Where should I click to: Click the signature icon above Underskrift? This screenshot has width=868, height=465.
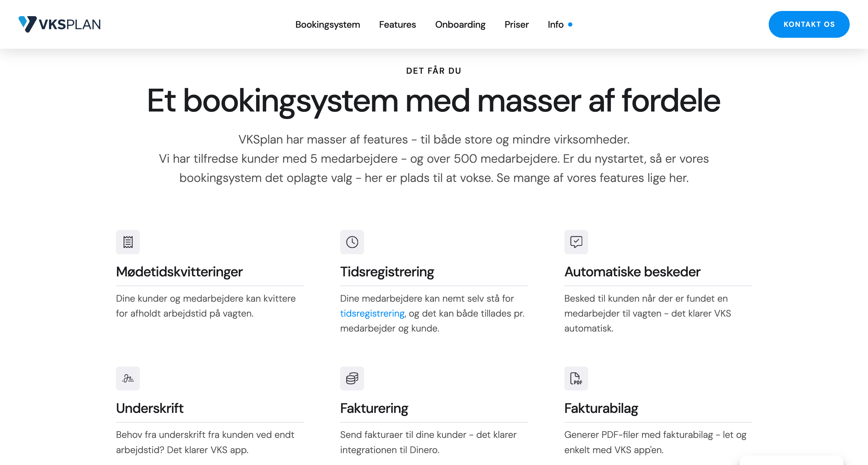coord(128,378)
